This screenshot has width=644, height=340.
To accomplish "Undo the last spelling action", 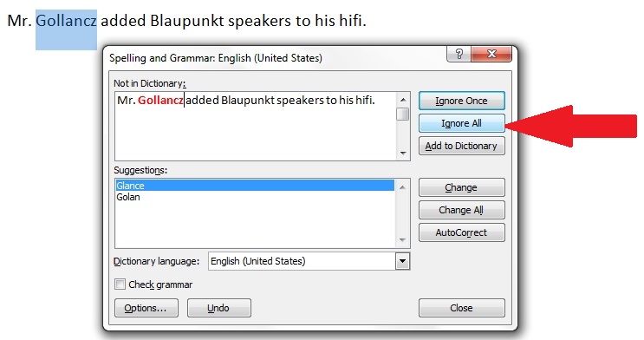I will [219, 308].
